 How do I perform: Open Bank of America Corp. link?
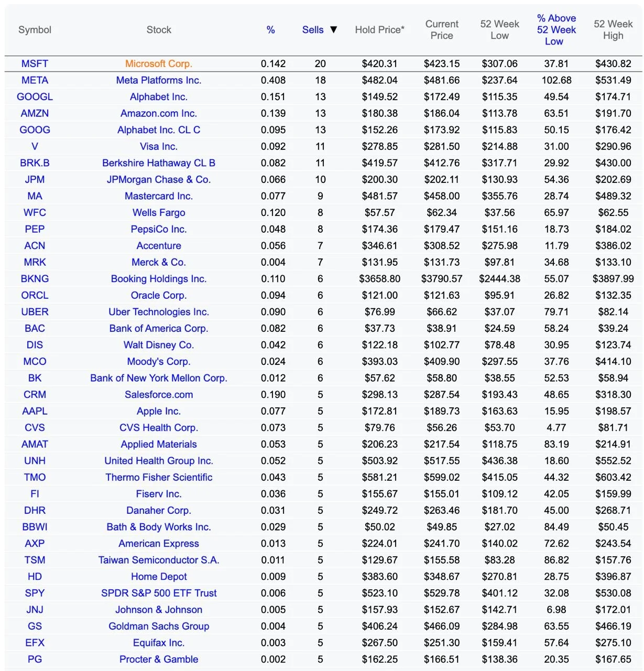(x=159, y=328)
